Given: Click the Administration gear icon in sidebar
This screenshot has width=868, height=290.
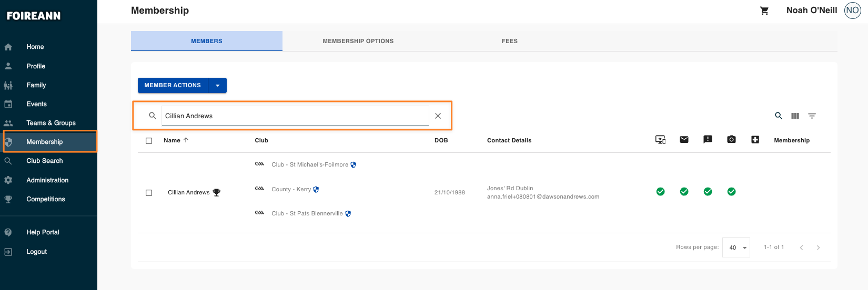Looking at the screenshot, I should pyautogui.click(x=8, y=180).
